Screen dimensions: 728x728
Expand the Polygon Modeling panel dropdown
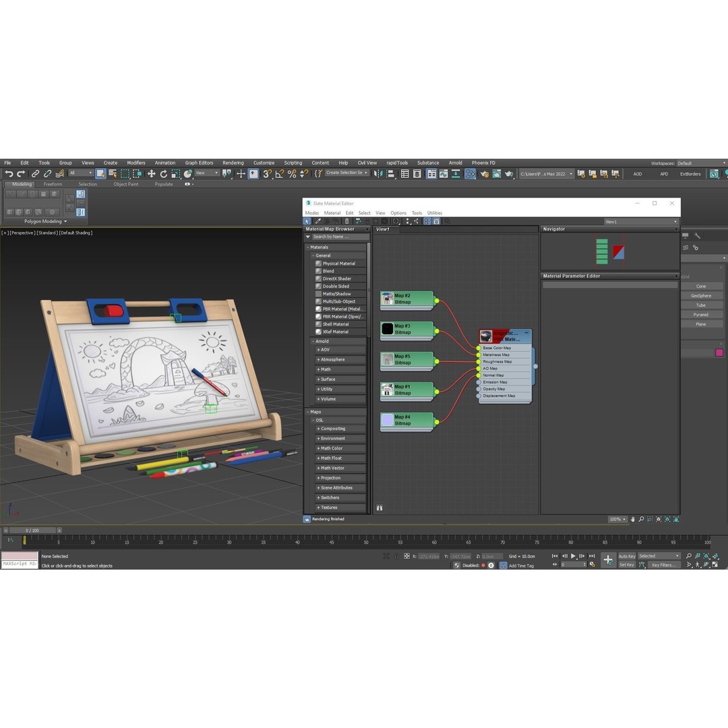[x=46, y=222]
